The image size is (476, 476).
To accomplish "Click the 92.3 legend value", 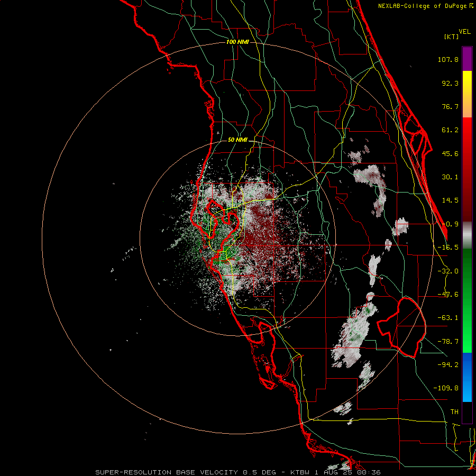I will (x=450, y=83).
